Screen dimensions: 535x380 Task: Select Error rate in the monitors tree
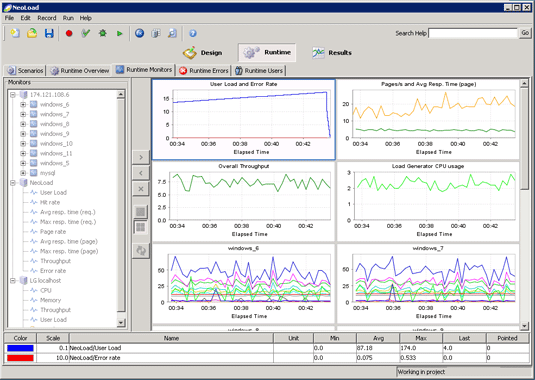[x=53, y=271]
